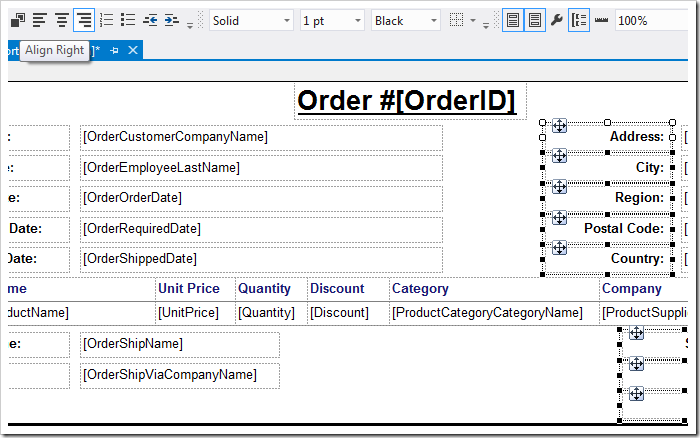700x438 pixels.
Task: Click the move handle beside Postal Code label
Action: (x=559, y=217)
